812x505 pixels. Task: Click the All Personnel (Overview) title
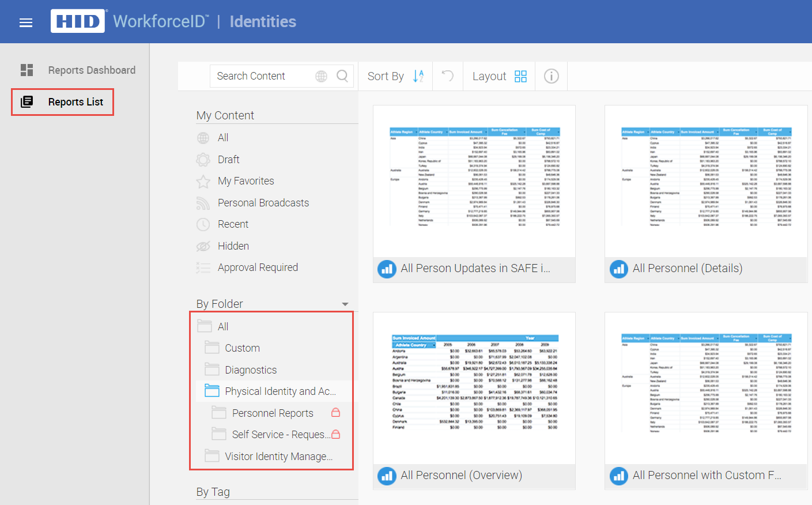click(462, 475)
